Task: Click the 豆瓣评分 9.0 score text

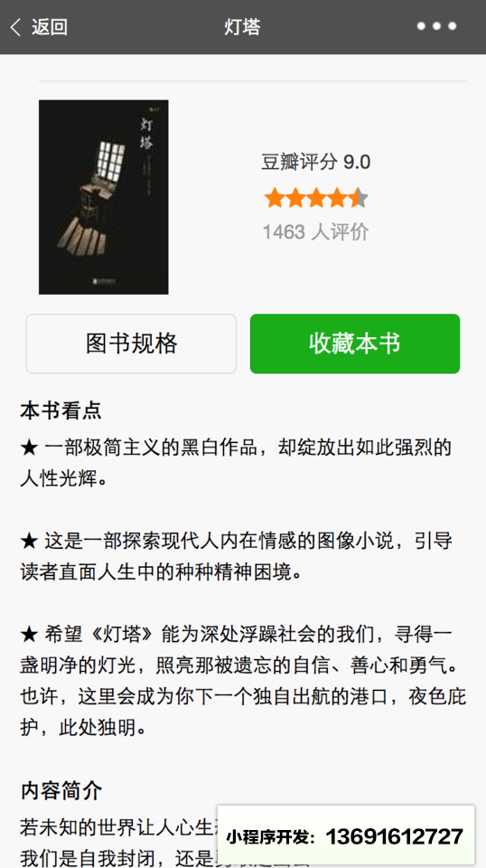Action: (x=315, y=162)
